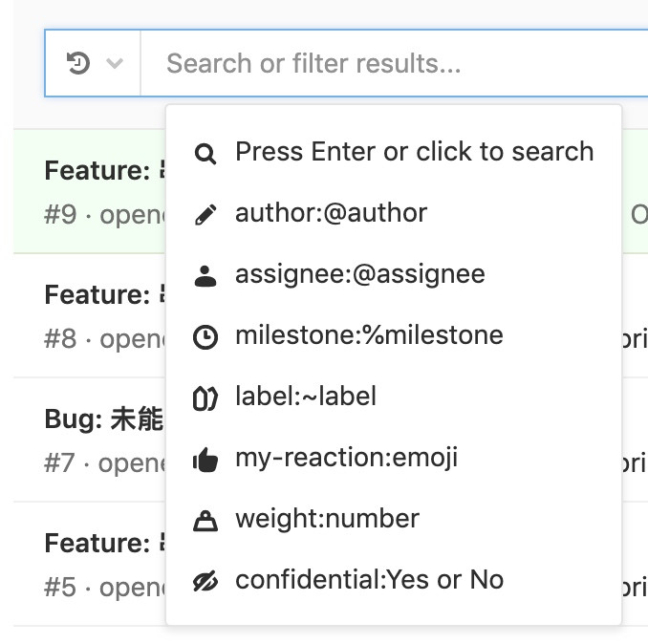The height and width of the screenshot is (644, 648).
Task: Click the pencil icon next to author
Action: coord(205,214)
